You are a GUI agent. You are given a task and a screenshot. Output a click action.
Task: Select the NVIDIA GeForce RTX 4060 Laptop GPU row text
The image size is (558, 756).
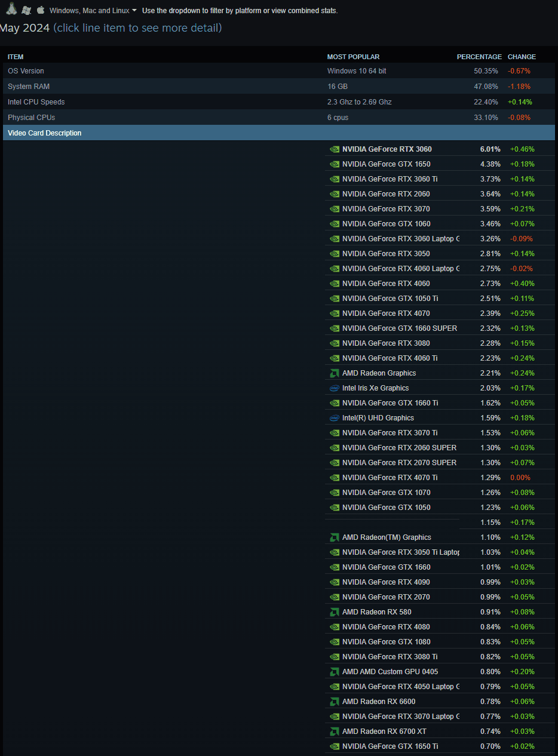tap(401, 269)
